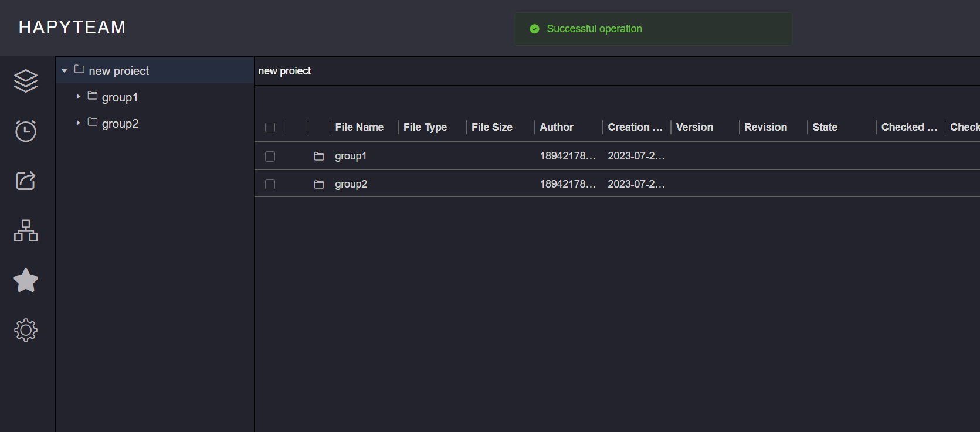The width and height of the screenshot is (980, 432).
Task: Click the new proiect breadcrumb title
Action: tap(284, 71)
